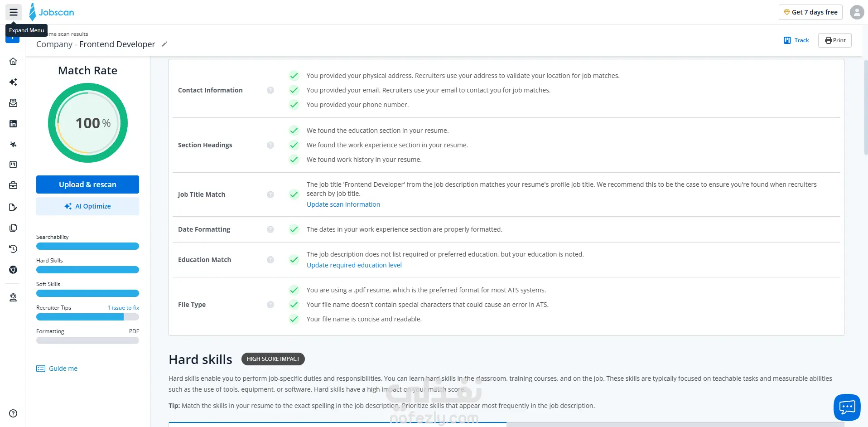Click Update required education level link

pos(354,265)
